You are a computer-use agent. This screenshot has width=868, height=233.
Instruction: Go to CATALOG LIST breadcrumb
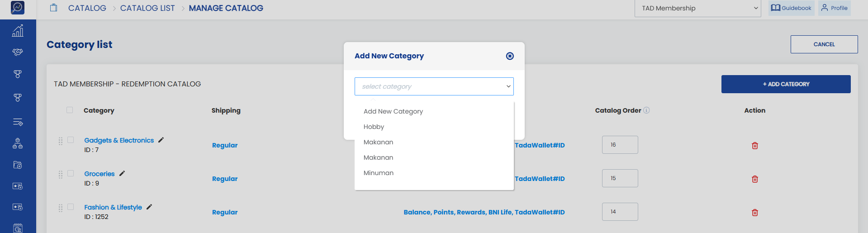point(147,8)
